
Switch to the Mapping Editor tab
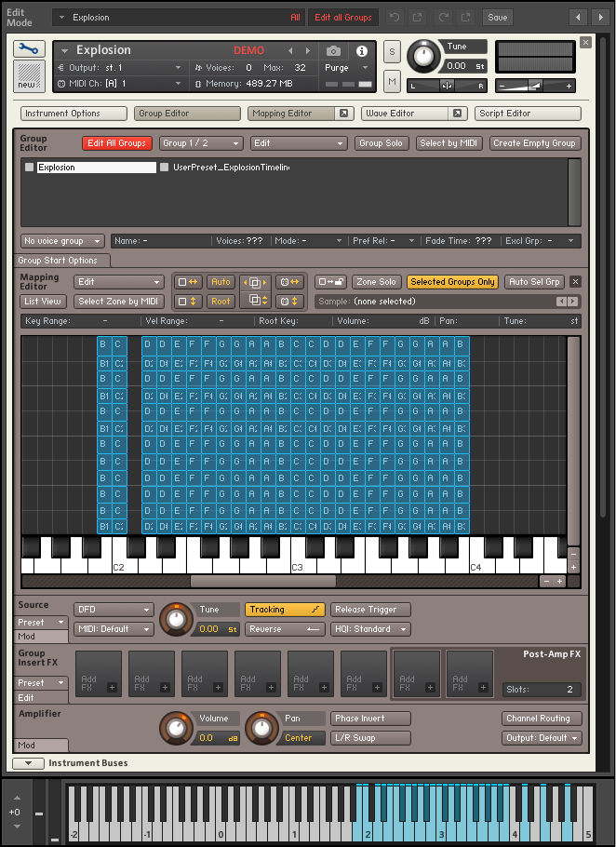[292, 114]
